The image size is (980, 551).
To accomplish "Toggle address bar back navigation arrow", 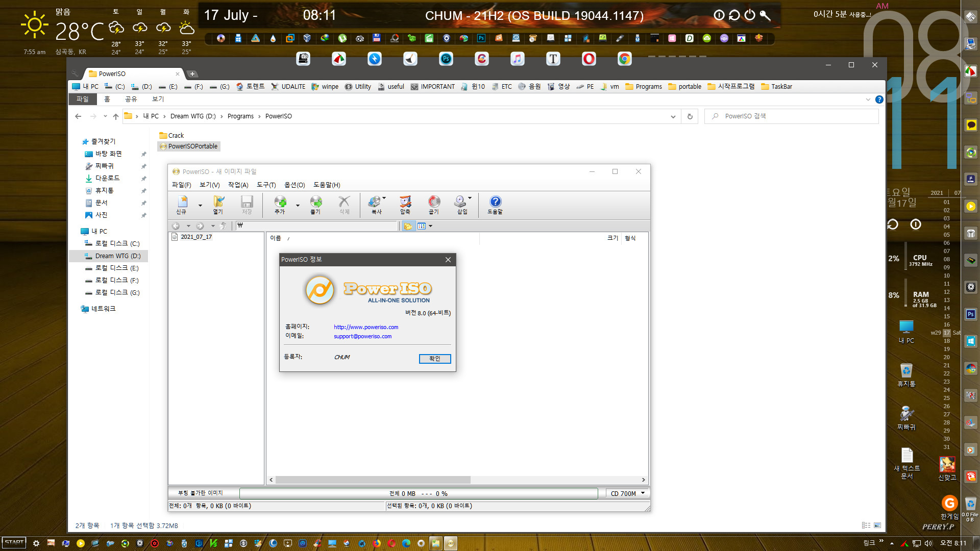I will [x=78, y=116].
